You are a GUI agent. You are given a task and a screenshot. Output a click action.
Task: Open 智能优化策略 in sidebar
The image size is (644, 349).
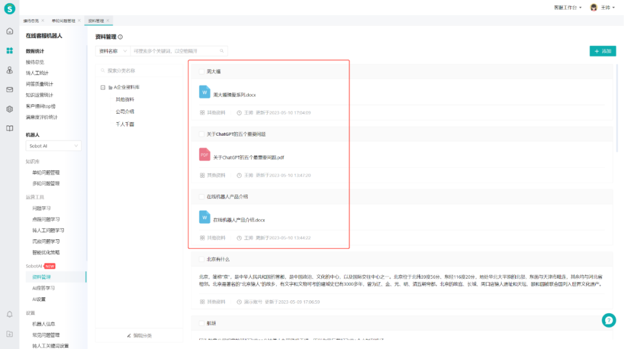pyautogui.click(x=46, y=253)
